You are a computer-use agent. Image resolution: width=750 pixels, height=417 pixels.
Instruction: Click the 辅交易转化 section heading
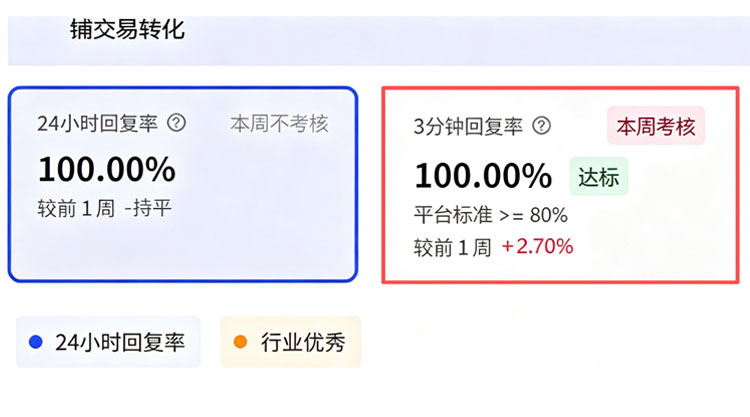127,29
